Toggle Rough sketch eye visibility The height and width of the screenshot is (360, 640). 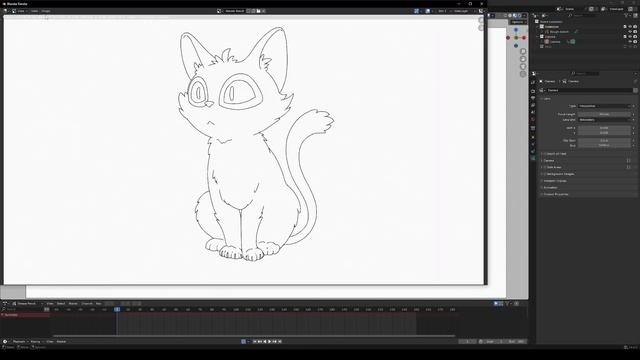630,31
